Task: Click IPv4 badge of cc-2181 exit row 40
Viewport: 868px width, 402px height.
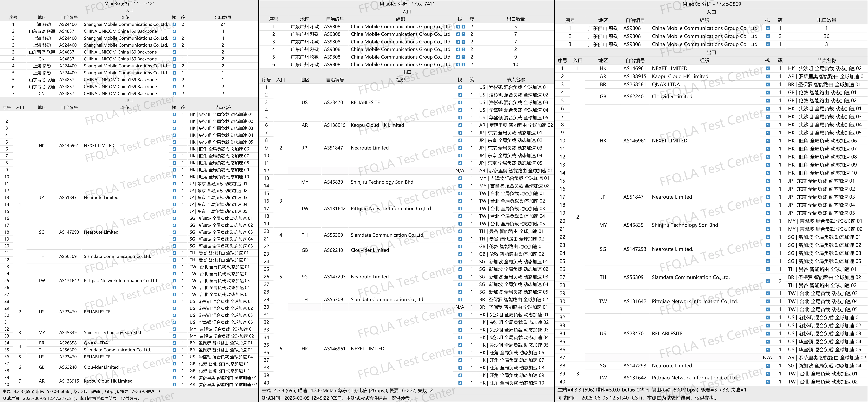Action: pyautogui.click(x=174, y=384)
